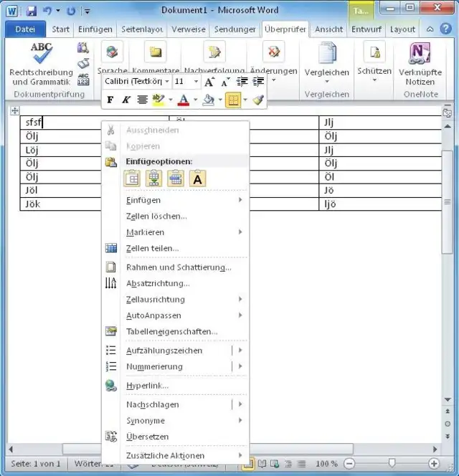Choose Zellen teilen in context menu

[176, 248]
